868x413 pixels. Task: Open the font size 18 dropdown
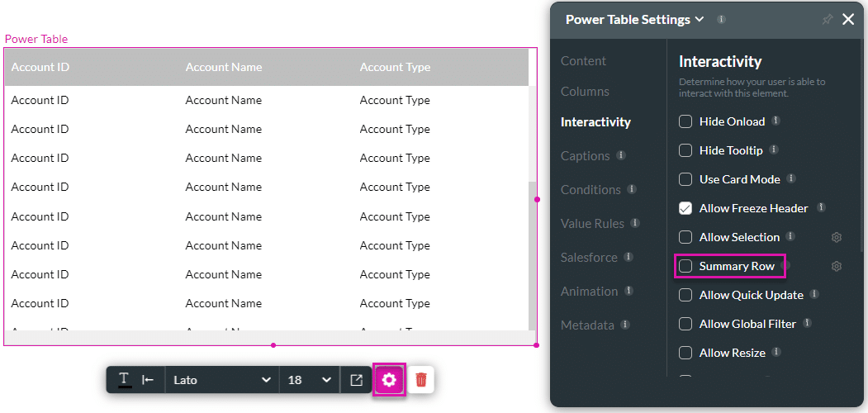coord(310,380)
